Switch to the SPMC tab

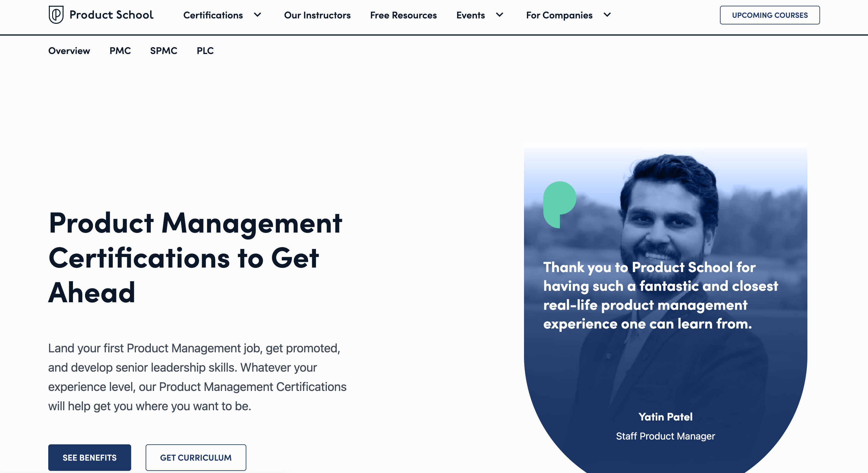[x=164, y=51]
